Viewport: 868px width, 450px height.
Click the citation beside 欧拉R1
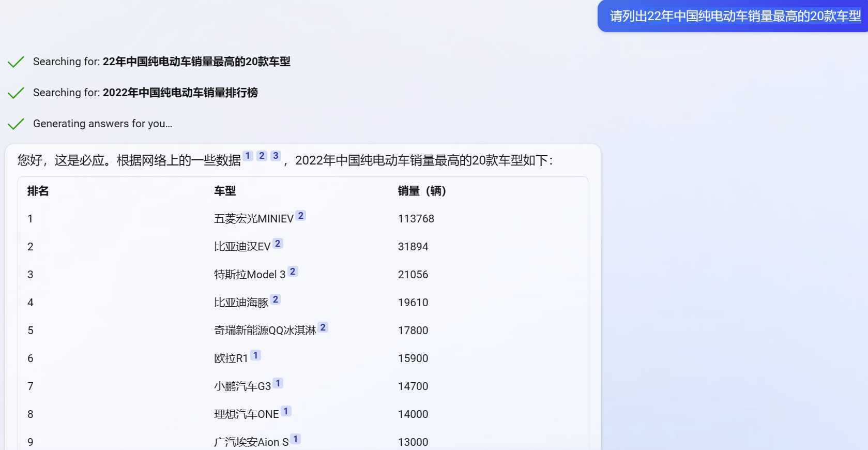(x=255, y=355)
